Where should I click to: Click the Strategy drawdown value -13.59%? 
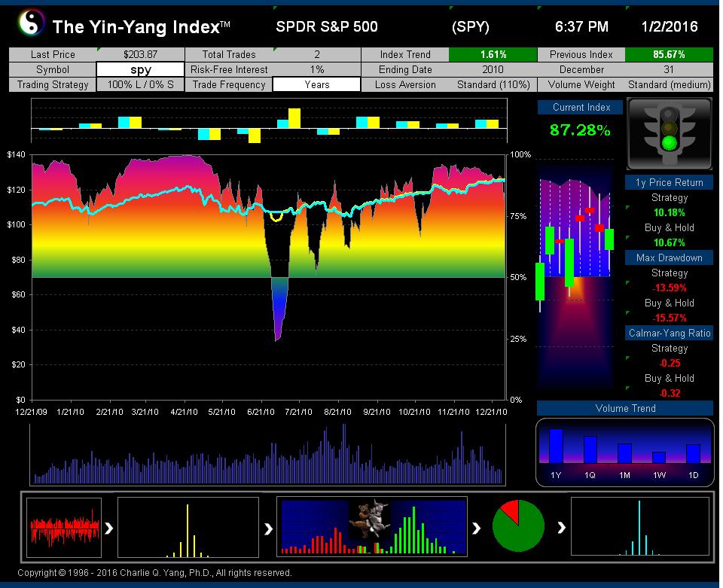669,288
